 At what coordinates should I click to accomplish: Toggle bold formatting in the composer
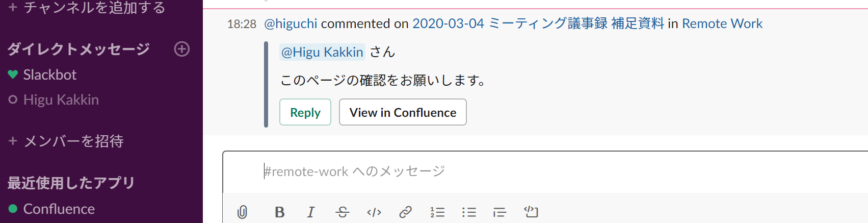[279, 212]
